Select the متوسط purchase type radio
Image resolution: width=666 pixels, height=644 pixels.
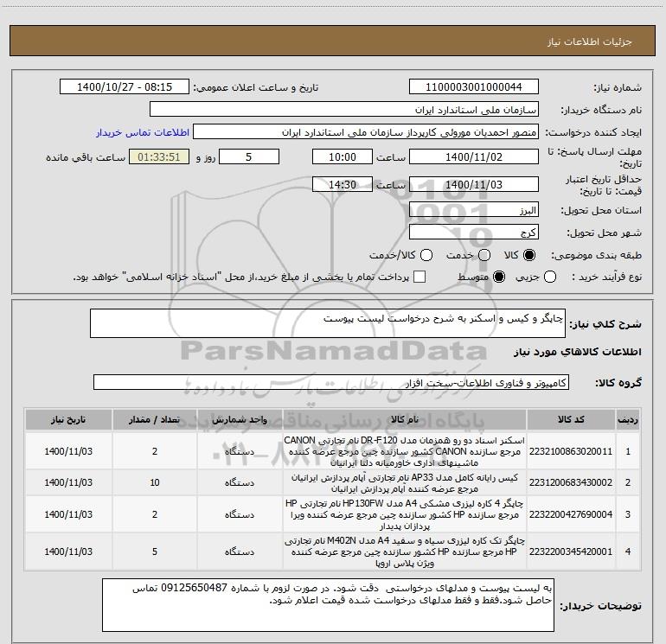pyautogui.click(x=499, y=277)
